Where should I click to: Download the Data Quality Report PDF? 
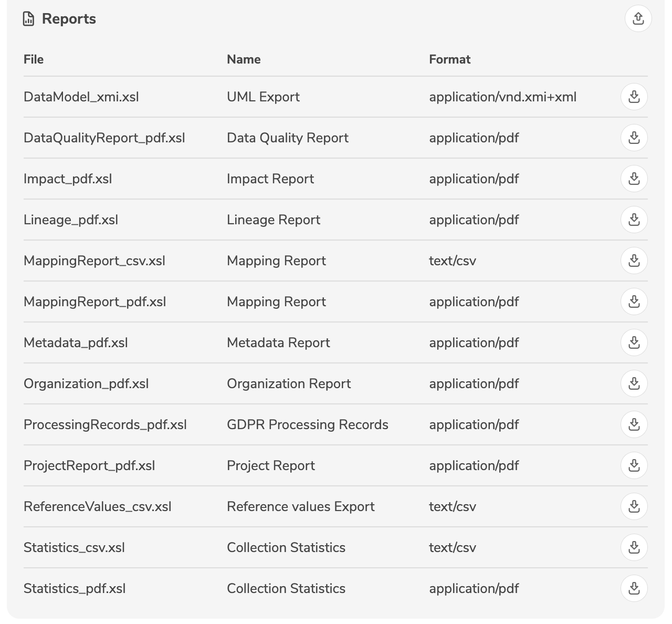click(634, 138)
